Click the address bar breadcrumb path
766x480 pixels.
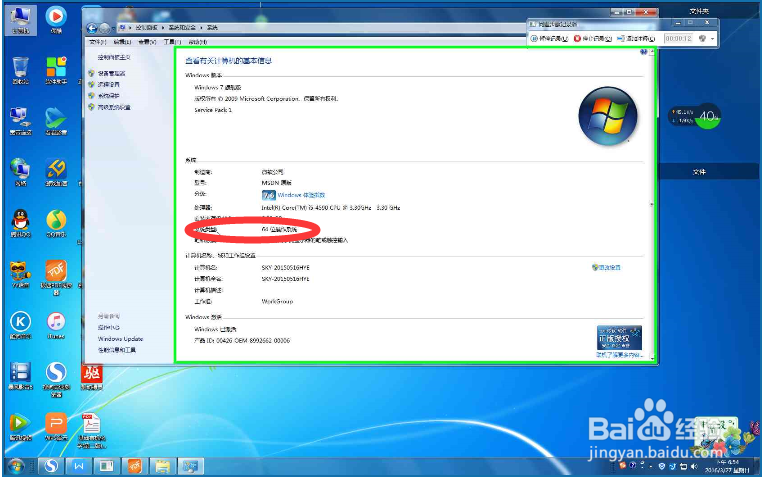pos(322,28)
